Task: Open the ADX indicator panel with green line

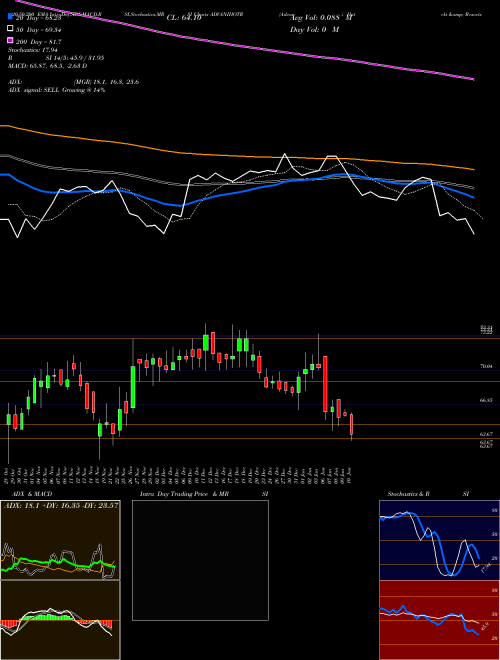Action: pos(60,540)
